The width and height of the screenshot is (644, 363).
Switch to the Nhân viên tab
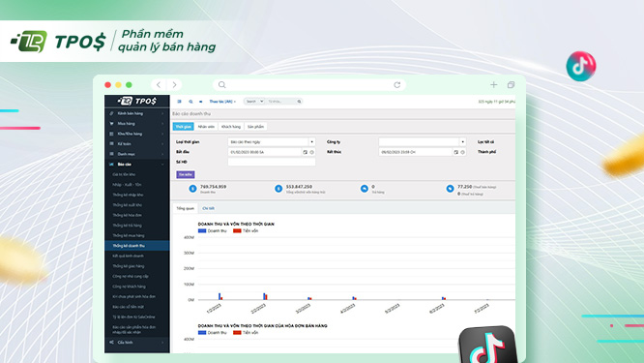tap(206, 127)
